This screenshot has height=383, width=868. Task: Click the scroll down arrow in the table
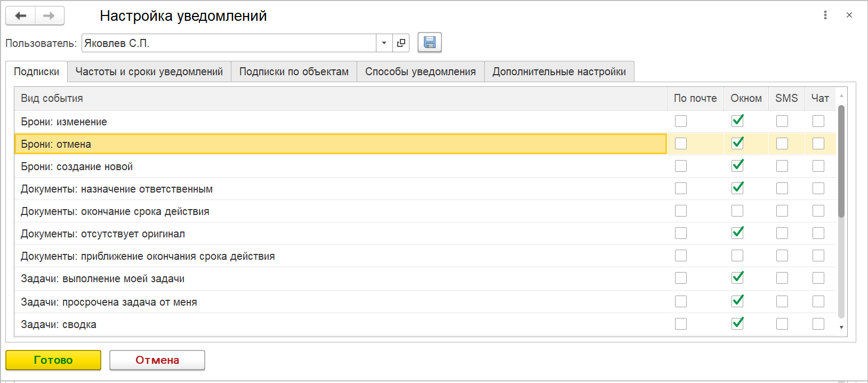(x=841, y=327)
